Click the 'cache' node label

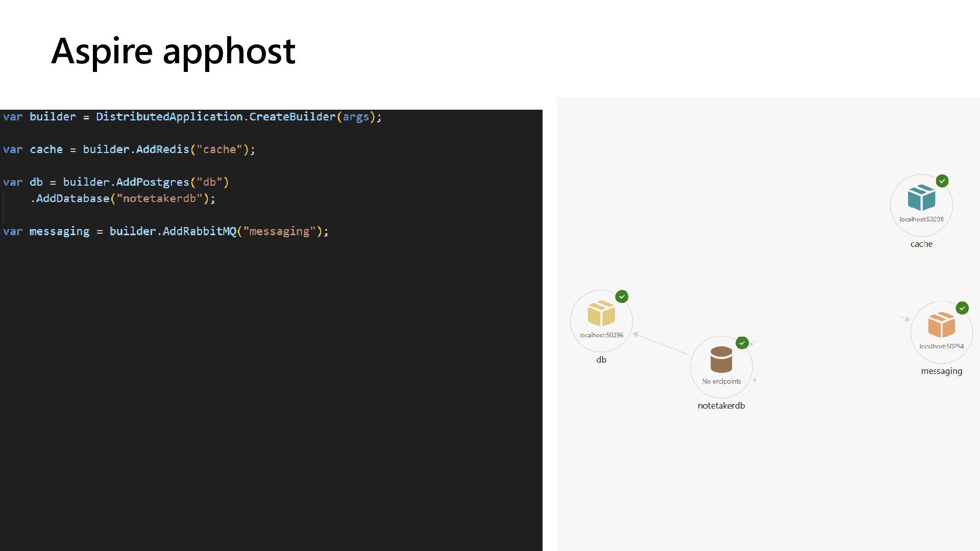coord(921,244)
